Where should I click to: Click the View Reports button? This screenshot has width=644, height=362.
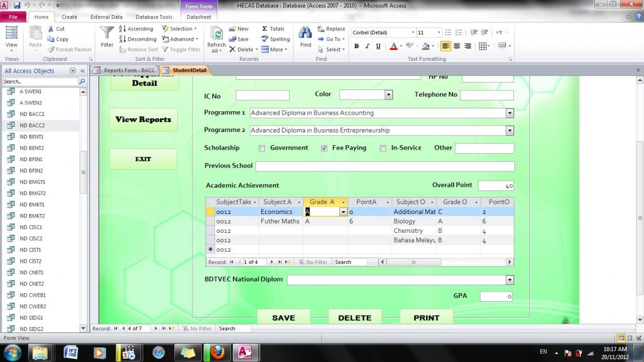(143, 119)
